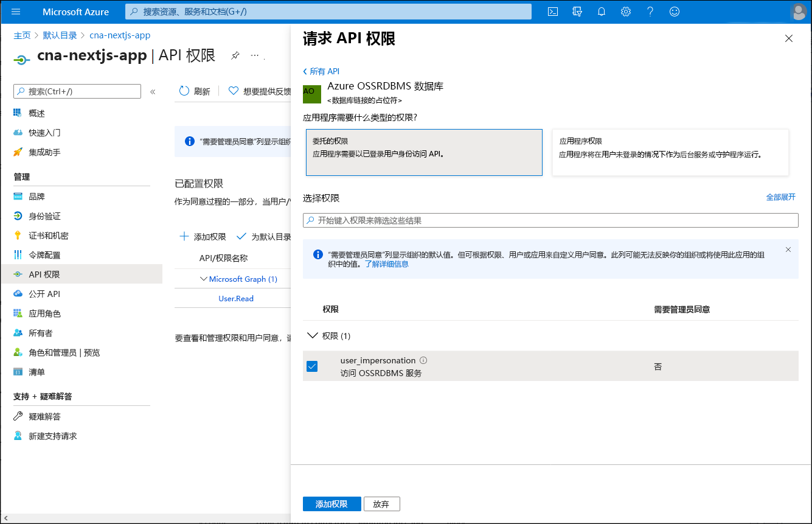The image size is (812, 524).
Task: Navigate to 默认目录 breadcrumb
Action: point(60,35)
